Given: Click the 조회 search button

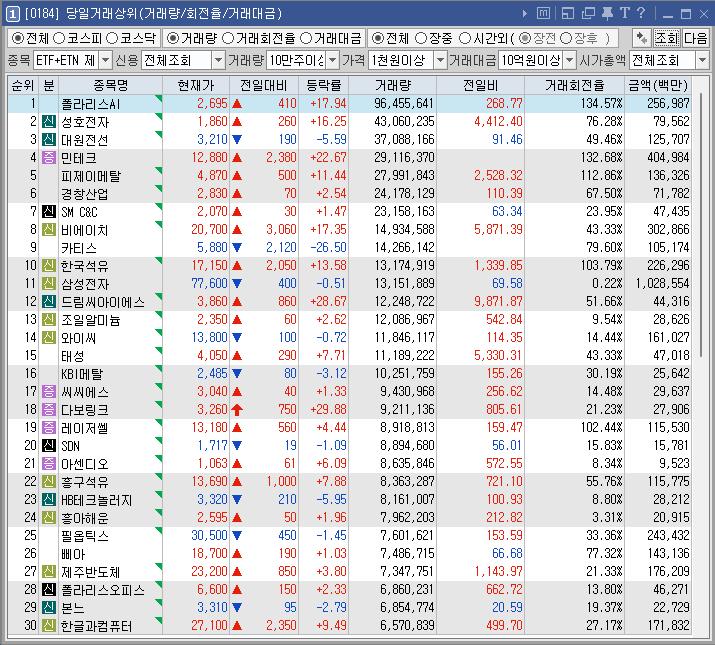Looking at the screenshot, I should click(666, 38).
